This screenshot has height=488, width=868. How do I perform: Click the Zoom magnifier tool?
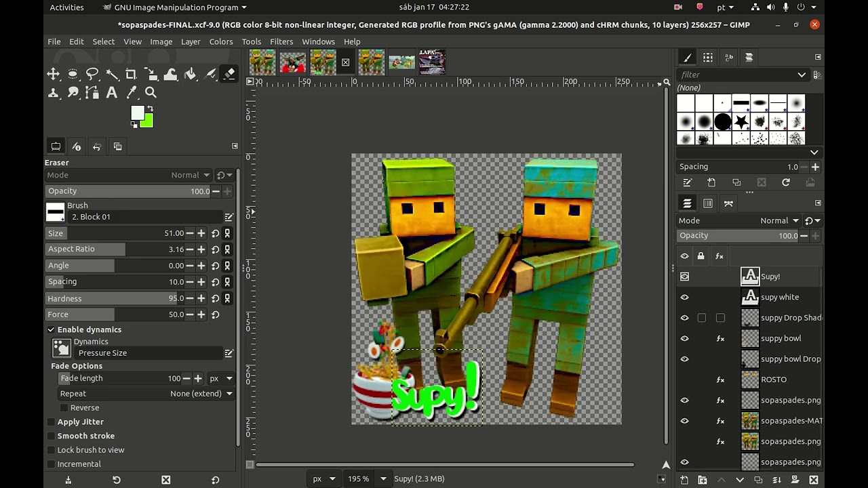coord(151,93)
